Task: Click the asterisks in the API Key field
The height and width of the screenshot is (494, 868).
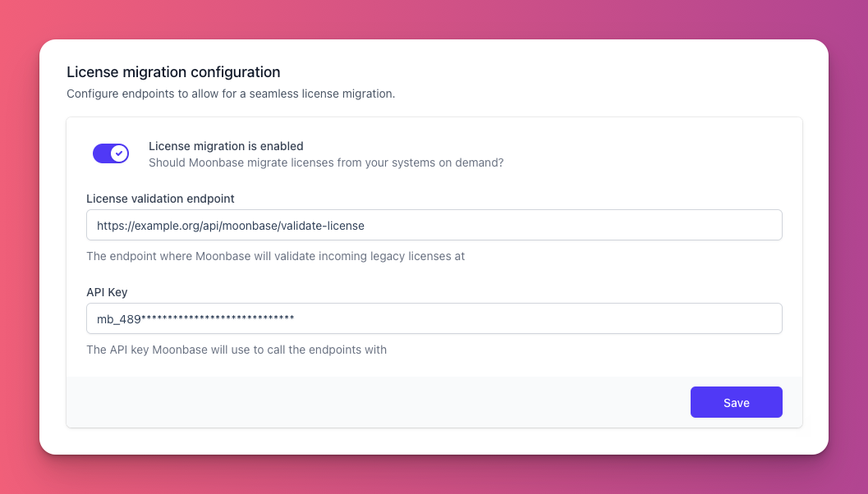Action: click(x=218, y=318)
